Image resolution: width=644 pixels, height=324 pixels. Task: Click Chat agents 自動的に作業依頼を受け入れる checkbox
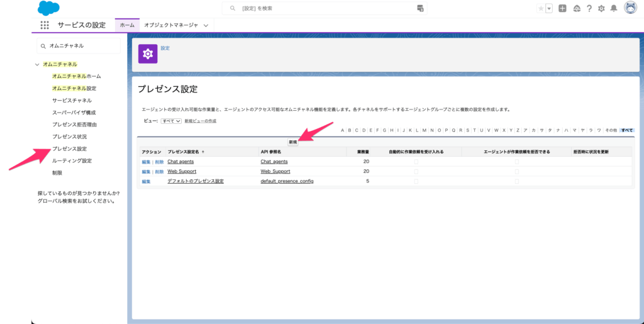click(x=416, y=162)
